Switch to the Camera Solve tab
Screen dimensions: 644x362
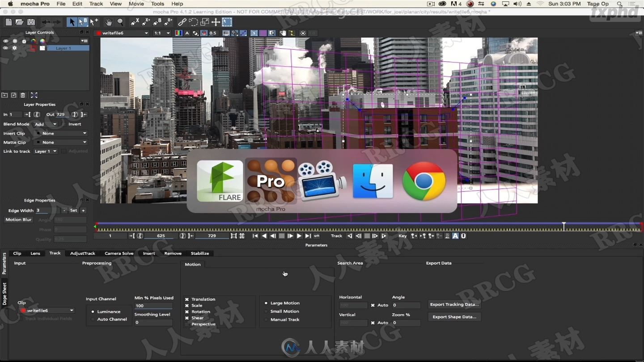(x=119, y=253)
